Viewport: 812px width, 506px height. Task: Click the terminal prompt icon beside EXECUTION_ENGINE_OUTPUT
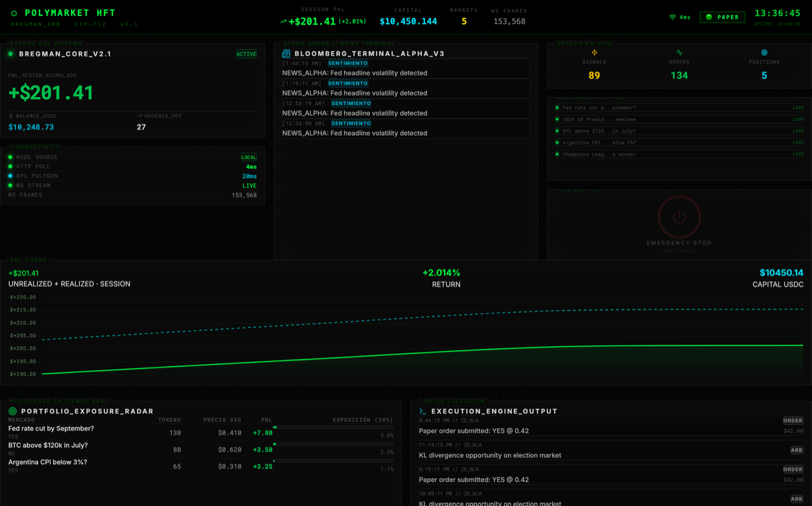click(423, 411)
